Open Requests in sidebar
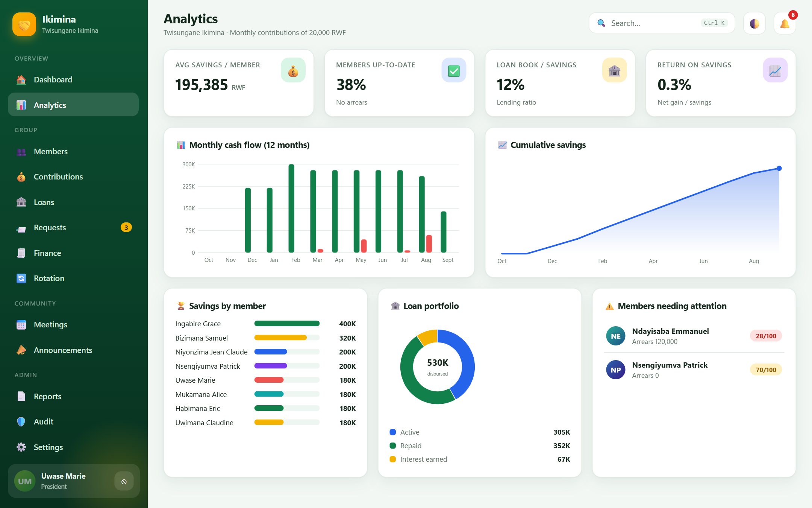Image resolution: width=812 pixels, height=508 pixels. pos(73,227)
